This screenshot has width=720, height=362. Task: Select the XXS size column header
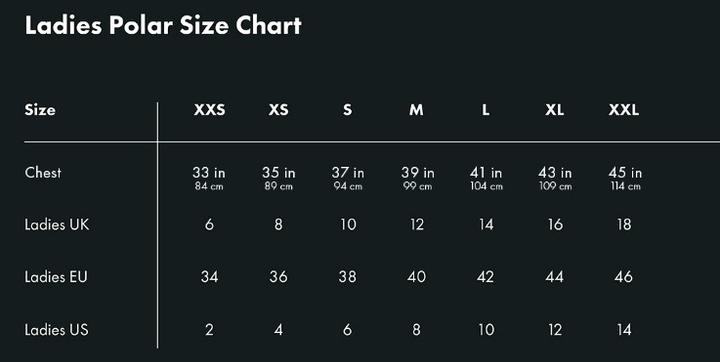pyautogui.click(x=209, y=110)
